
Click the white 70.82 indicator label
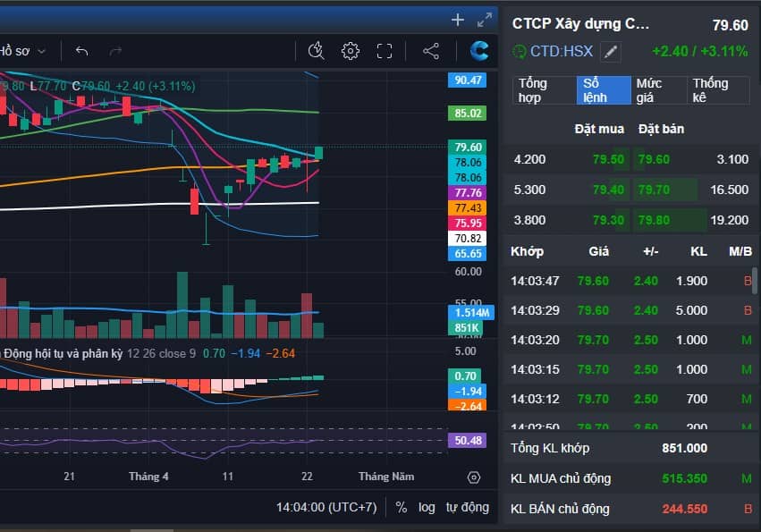coord(468,239)
